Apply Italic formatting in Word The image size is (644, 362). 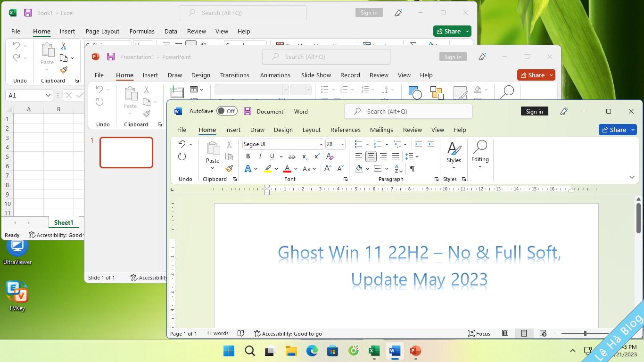click(260, 156)
